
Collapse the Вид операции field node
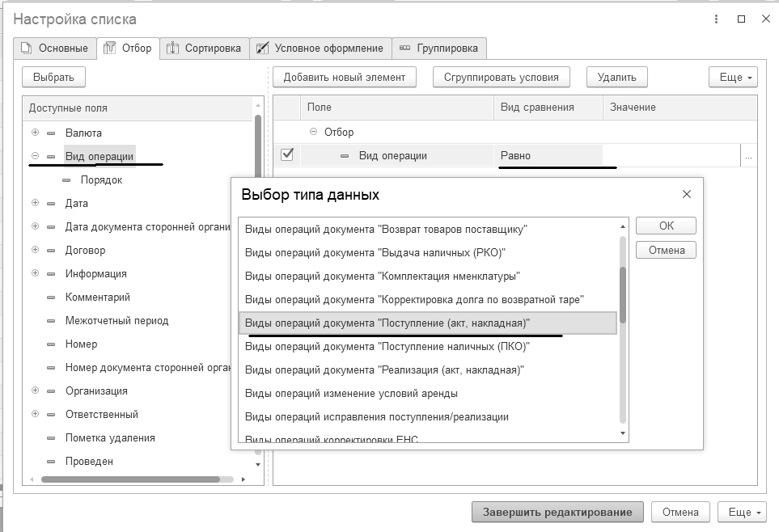(x=35, y=156)
